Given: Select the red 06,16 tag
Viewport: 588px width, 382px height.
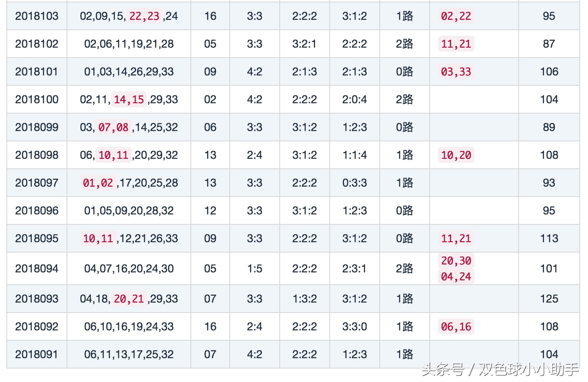Looking at the screenshot, I should click(456, 327).
